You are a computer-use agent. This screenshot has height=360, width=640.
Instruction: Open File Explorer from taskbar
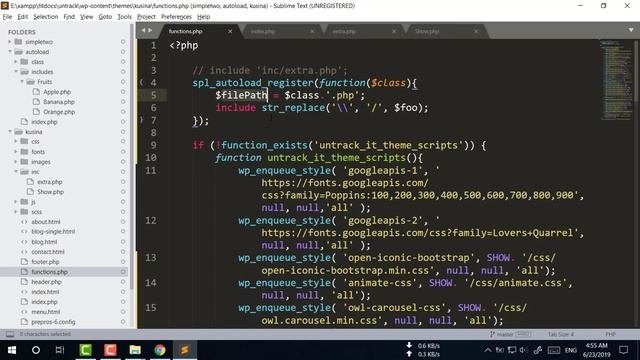pyautogui.click(x=135, y=350)
